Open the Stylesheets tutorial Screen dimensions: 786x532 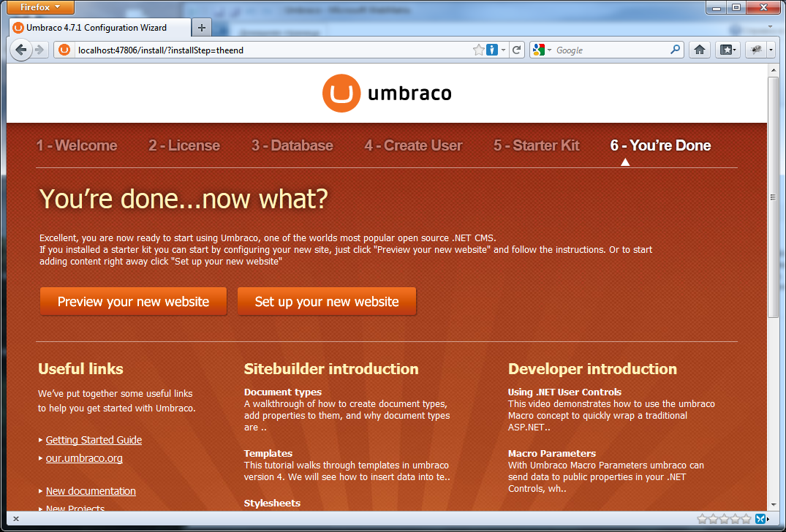(272, 503)
